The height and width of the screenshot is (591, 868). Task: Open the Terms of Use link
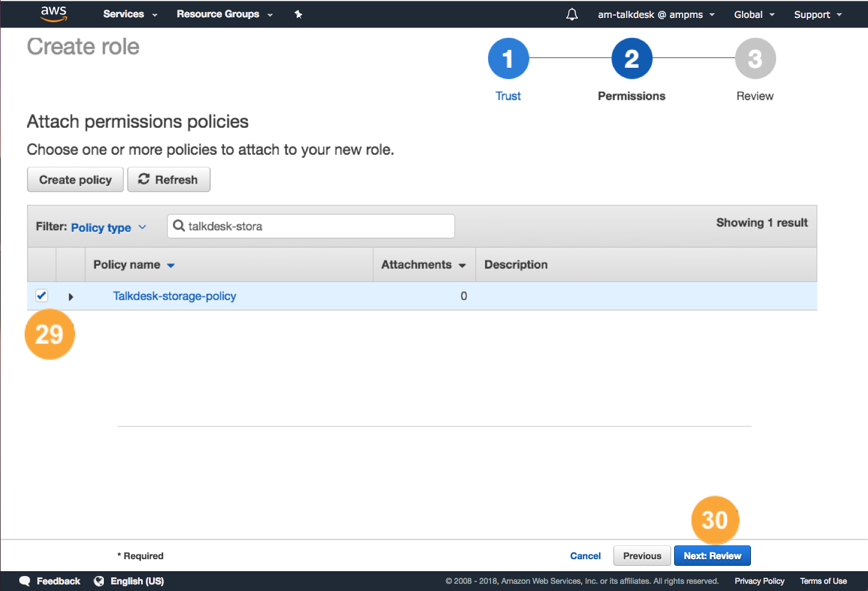click(823, 581)
